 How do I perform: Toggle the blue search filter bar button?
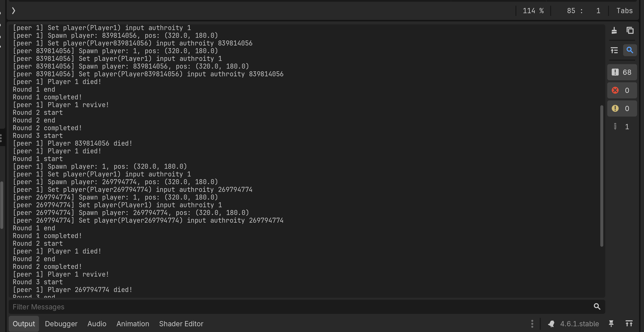[630, 50]
